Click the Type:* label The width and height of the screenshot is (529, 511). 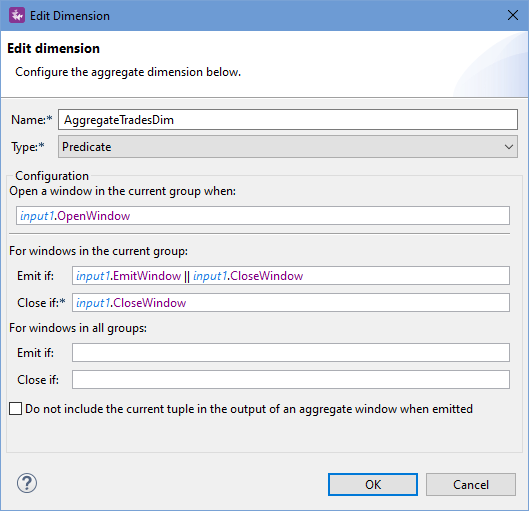[x=28, y=147]
